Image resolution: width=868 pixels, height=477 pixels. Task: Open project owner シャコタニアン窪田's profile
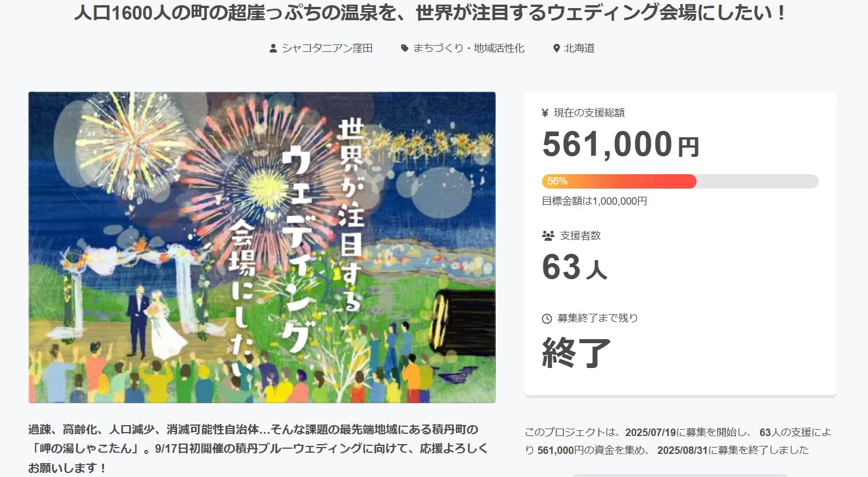327,48
